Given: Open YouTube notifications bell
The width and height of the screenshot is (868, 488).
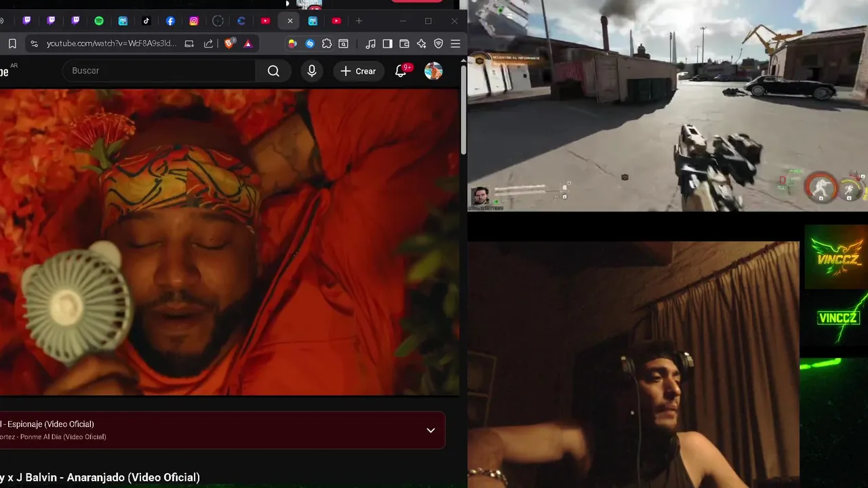Looking at the screenshot, I should [x=401, y=70].
